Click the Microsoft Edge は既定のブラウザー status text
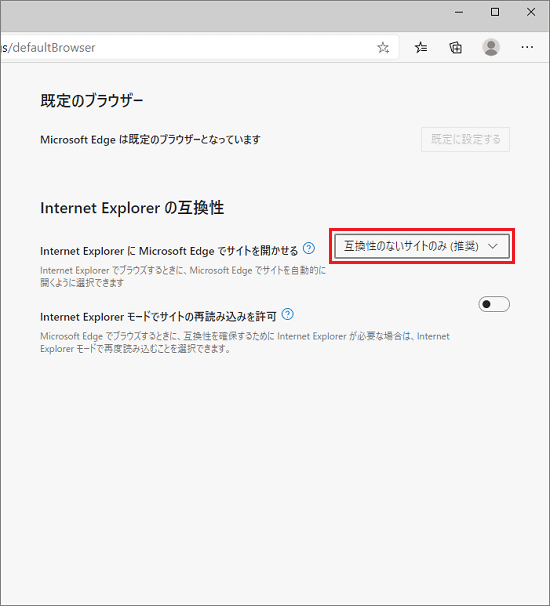Screen dimensions: 550x606 150,140
